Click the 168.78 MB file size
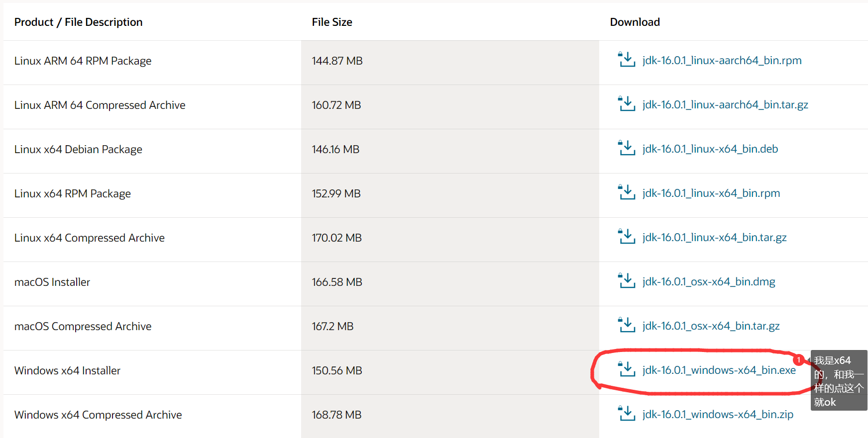The image size is (868, 438). click(x=336, y=415)
